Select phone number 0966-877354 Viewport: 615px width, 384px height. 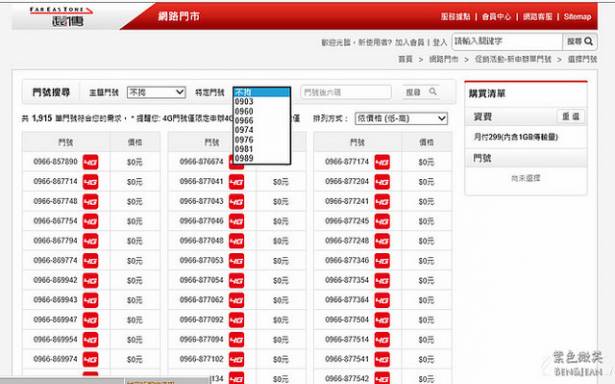(347, 280)
